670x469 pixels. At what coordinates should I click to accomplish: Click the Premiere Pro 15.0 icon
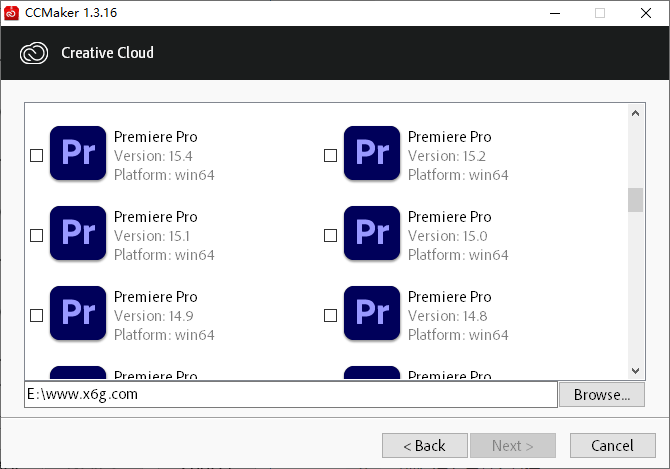[x=371, y=234]
